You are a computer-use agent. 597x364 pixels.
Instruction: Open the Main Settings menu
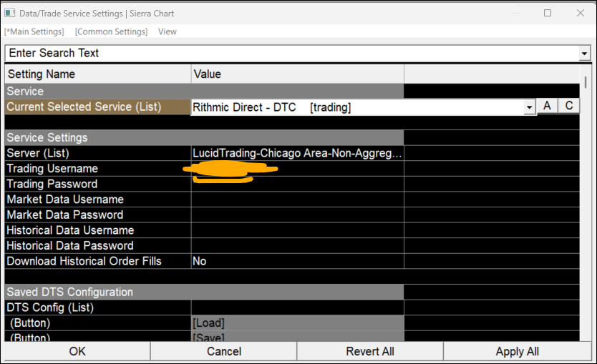(34, 31)
